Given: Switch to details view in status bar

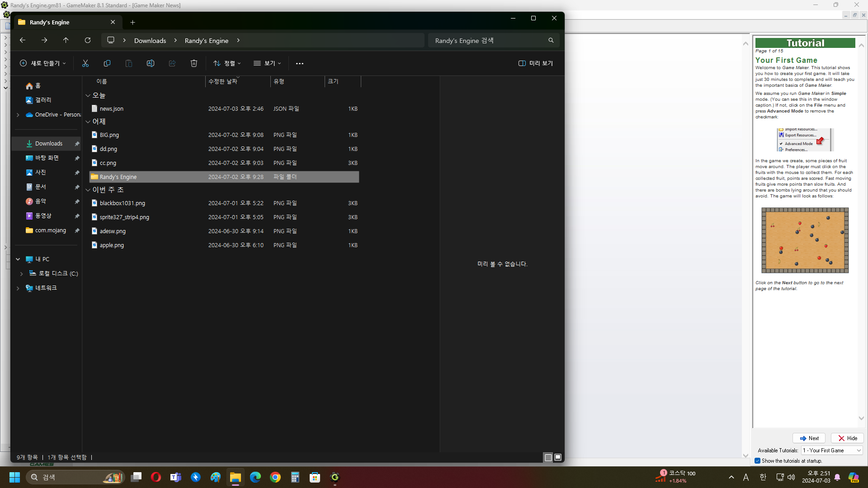Looking at the screenshot, I should point(548,457).
